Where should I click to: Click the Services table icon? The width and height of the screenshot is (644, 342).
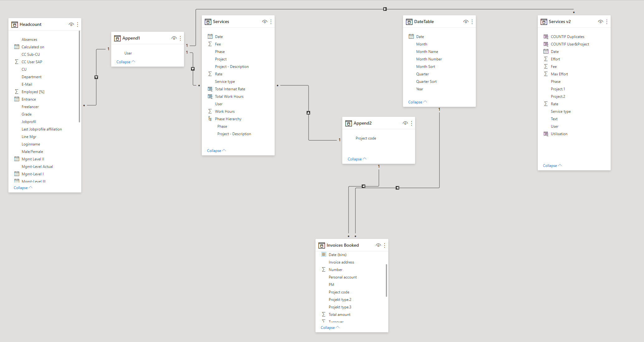(x=208, y=22)
